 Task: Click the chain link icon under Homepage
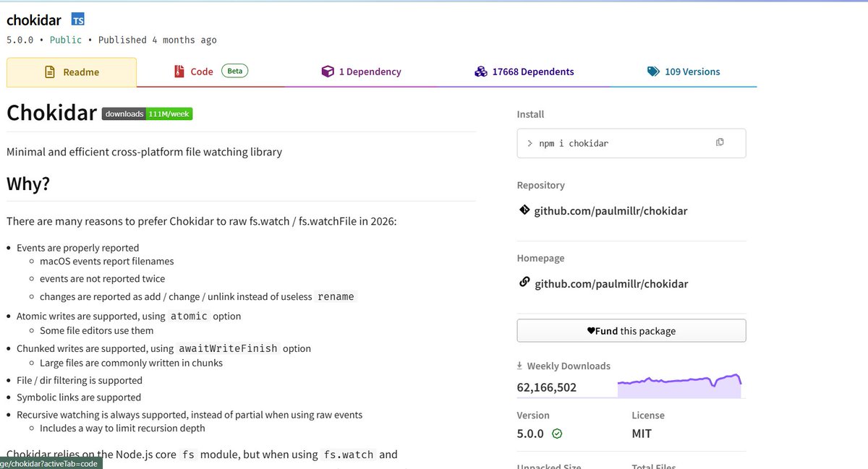point(524,283)
